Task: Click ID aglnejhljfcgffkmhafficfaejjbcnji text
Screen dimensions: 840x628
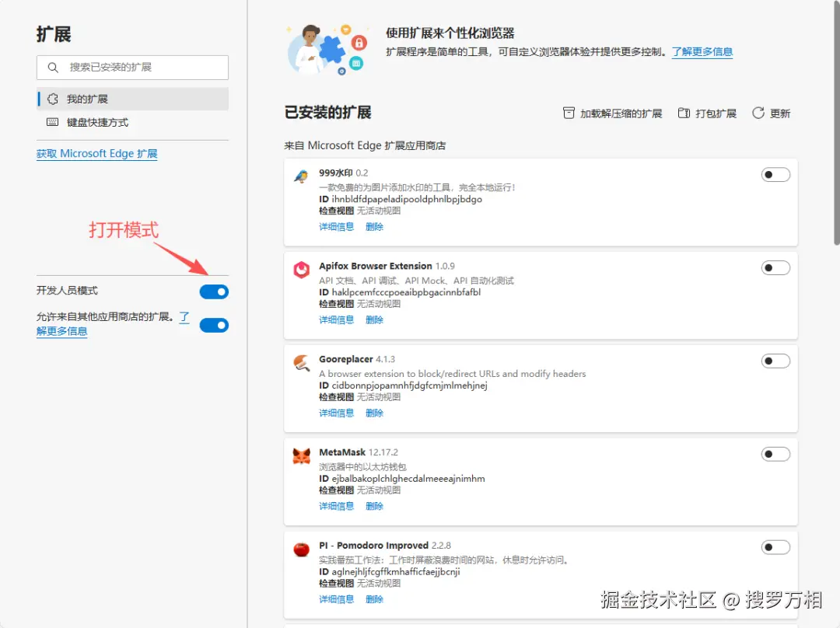Action: [390, 572]
